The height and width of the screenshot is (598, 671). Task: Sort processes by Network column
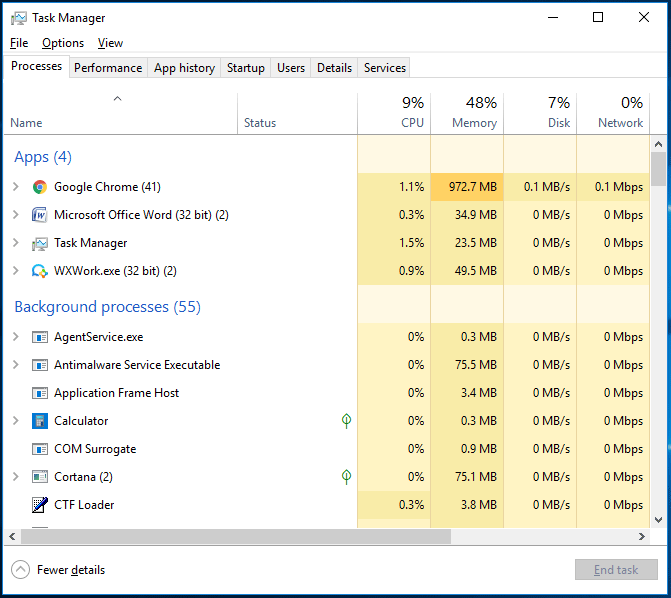click(613, 113)
